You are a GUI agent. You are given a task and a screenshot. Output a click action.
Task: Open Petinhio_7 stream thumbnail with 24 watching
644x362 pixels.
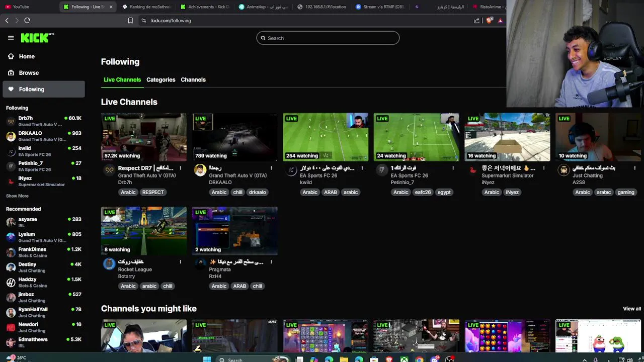click(417, 137)
